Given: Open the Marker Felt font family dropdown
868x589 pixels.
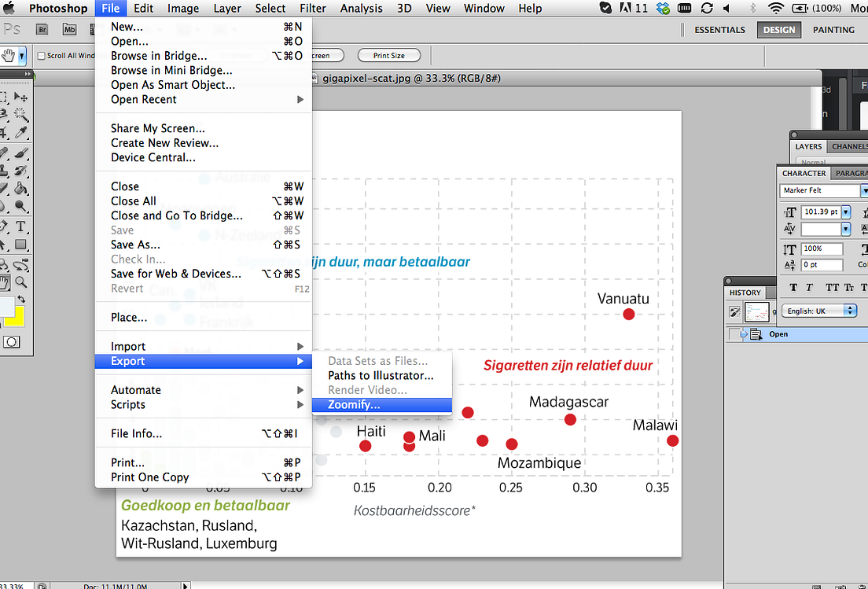Looking at the screenshot, I should point(864,190).
